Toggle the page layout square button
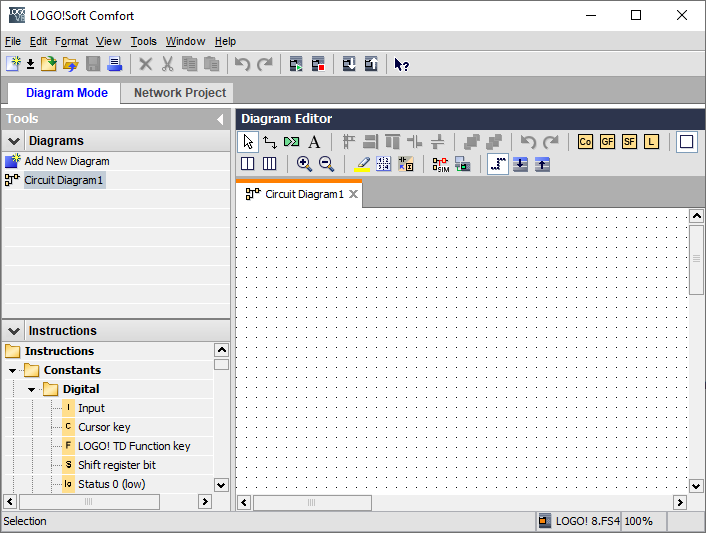Image resolution: width=706 pixels, height=533 pixels. (686, 142)
